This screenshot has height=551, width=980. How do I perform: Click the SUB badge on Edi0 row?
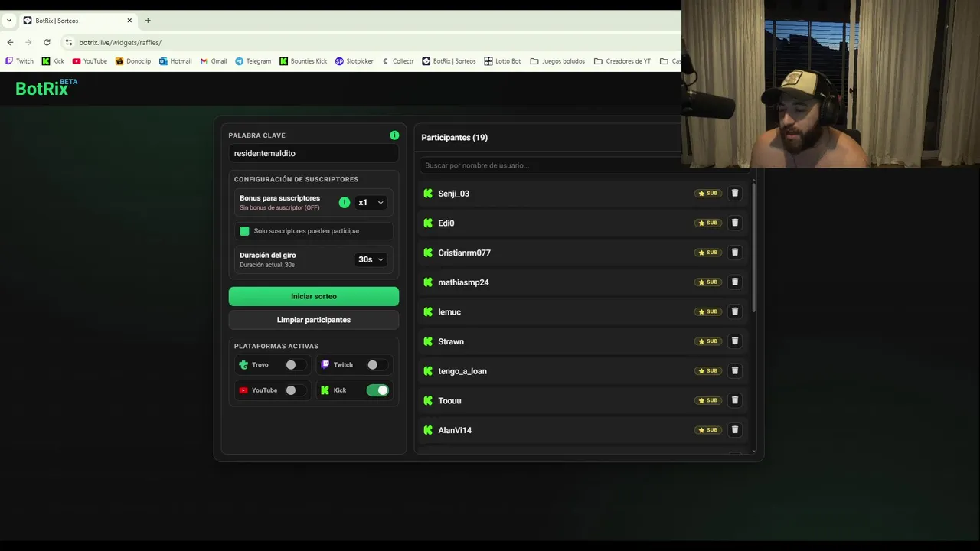point(708,223)
